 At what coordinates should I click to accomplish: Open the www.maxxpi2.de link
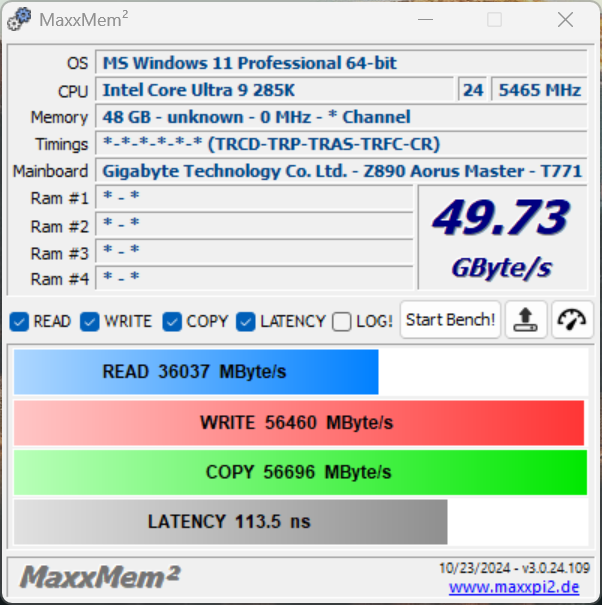(x=514, y=587)
